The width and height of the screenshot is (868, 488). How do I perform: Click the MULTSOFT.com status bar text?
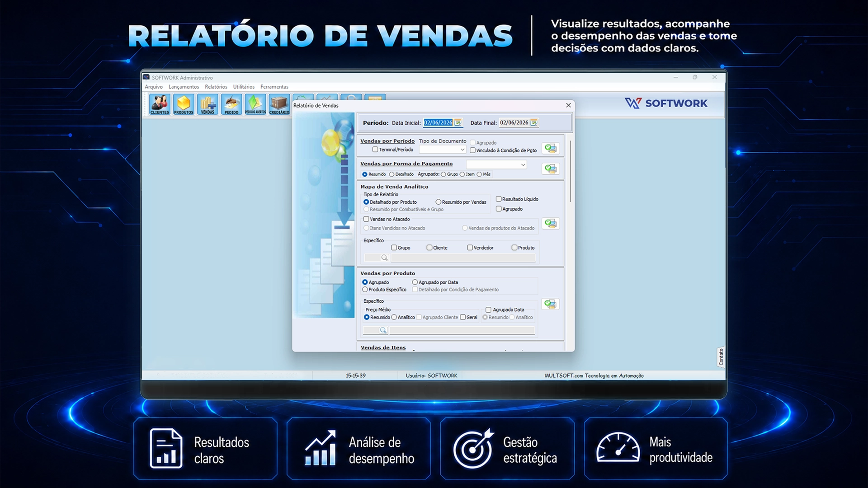(594, 375)
